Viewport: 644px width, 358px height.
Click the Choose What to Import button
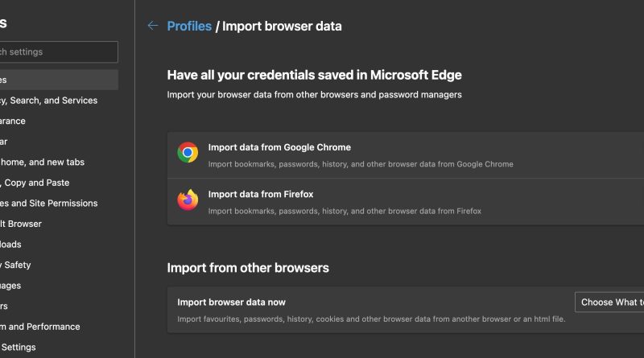[609, 302]
